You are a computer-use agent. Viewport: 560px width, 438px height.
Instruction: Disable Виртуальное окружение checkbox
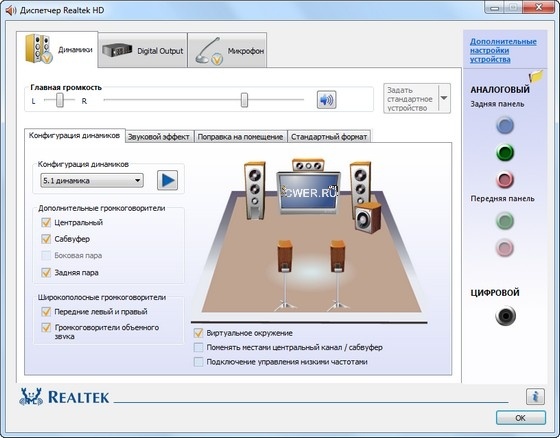pos(198,333)
